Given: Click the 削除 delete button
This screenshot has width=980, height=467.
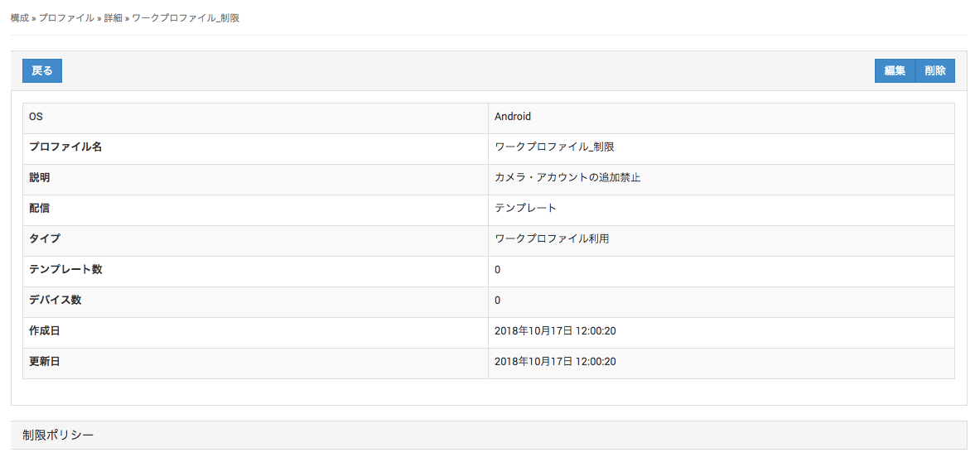Looking at the screenshot, I should pyautogui.click(x=935, y=71).
